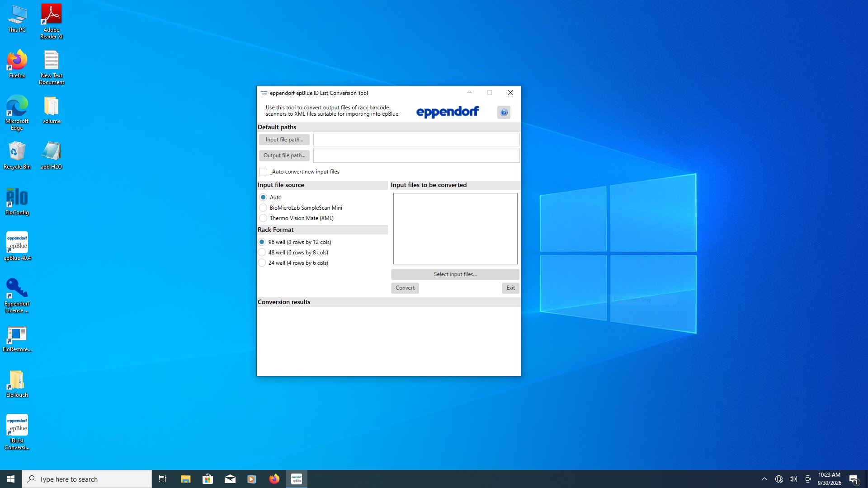Open the notification center icon
This screenshot has height=488, width=868.
[854, 479]
